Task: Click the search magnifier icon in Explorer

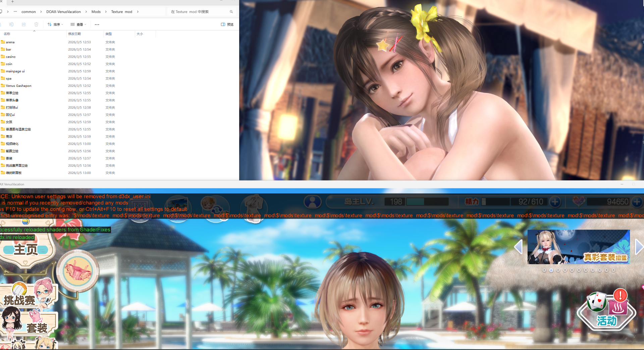Action: pyautogui.click(x=231, y=12)
